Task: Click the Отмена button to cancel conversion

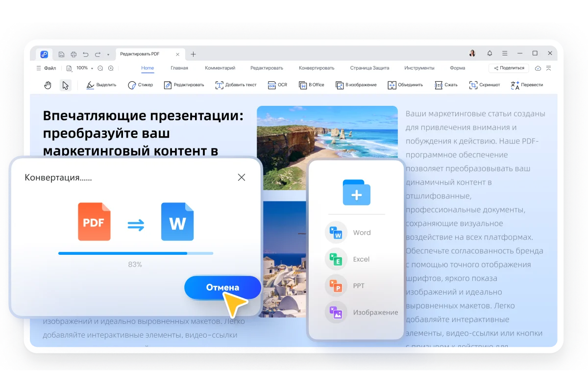Action: [222, 288]
